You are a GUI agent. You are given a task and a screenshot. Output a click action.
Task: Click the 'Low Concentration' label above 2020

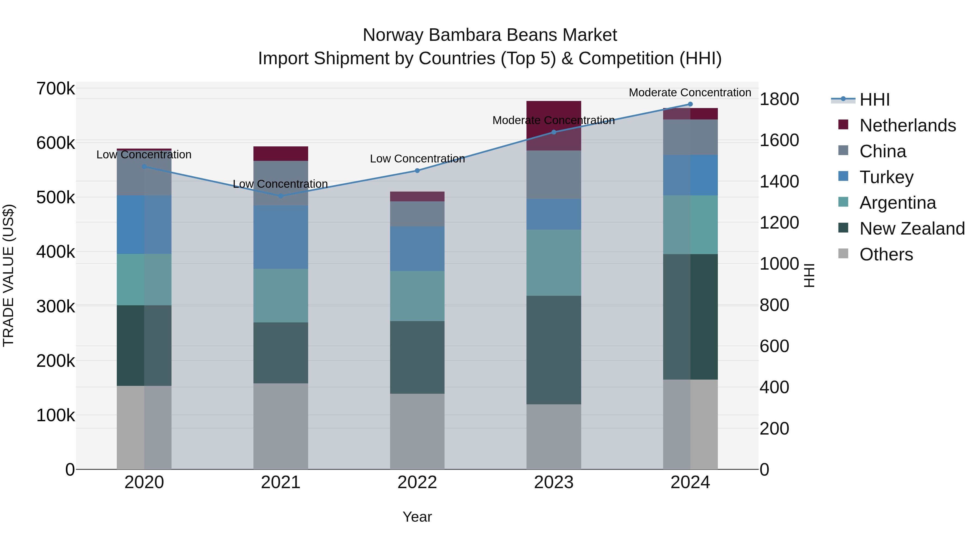144,155
